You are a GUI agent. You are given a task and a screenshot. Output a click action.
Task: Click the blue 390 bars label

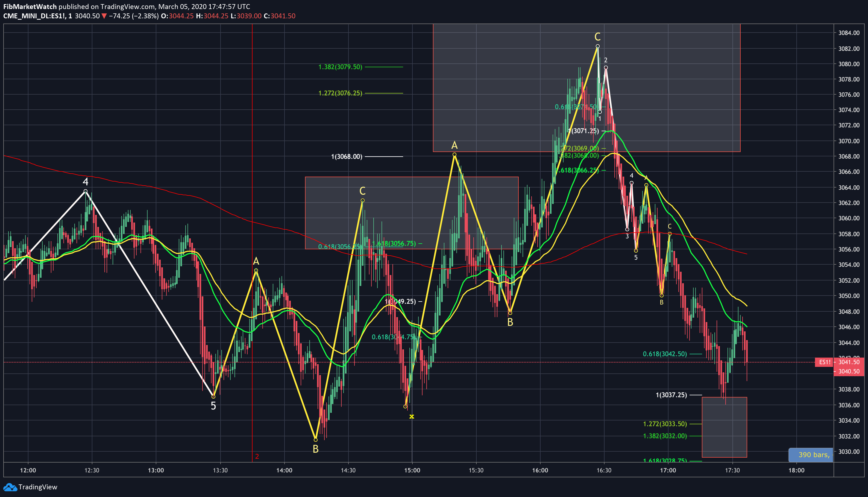[811, 455]
